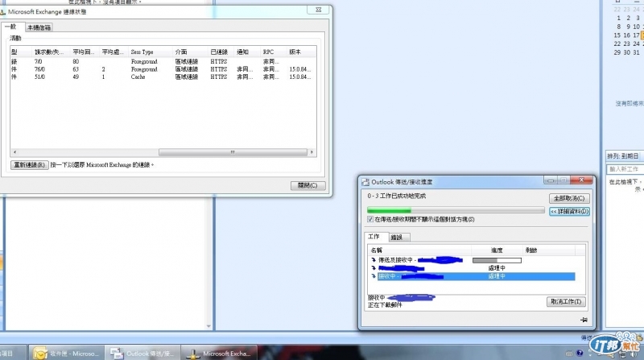This screenshot has width=644, height=360.
Task: Click the 輸入新工作 input field
Action: click(625, 169)
